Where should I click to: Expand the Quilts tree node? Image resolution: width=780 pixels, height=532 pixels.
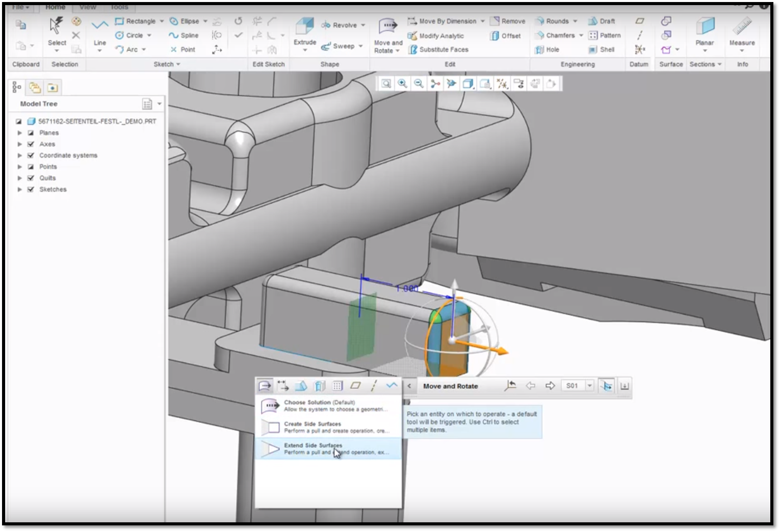(20, 178)
